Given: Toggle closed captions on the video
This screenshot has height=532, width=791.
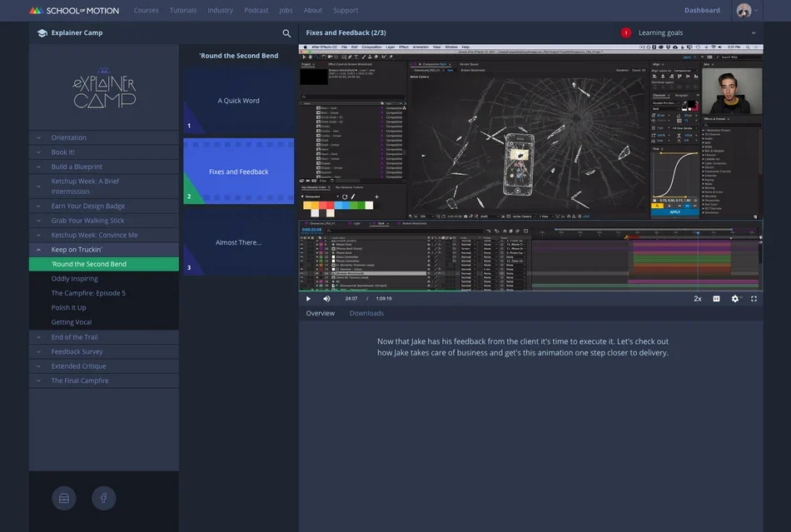Looking at the screenshot, I should click(x=716, y=299).
